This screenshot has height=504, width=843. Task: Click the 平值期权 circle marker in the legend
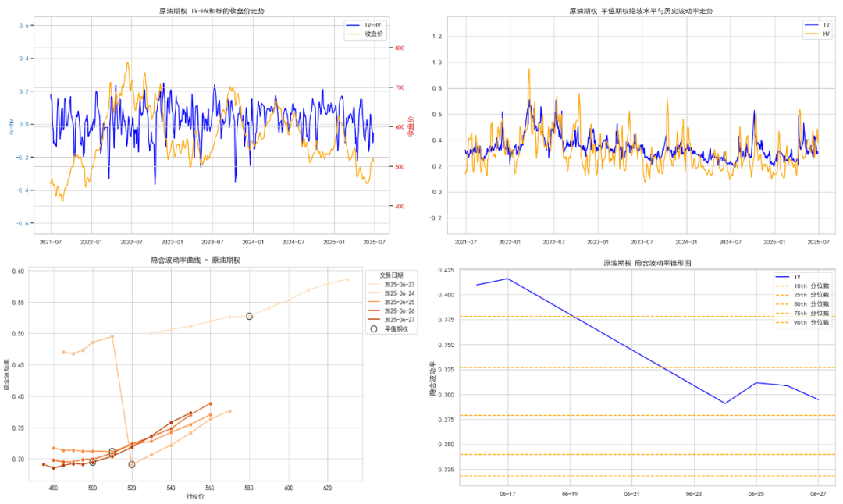click(x=374, y=328)
